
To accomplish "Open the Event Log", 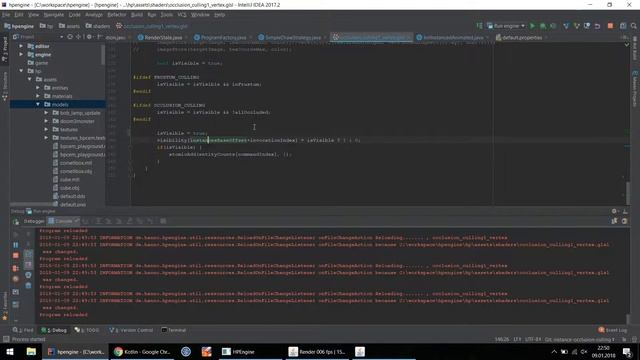I will [613, 330].
